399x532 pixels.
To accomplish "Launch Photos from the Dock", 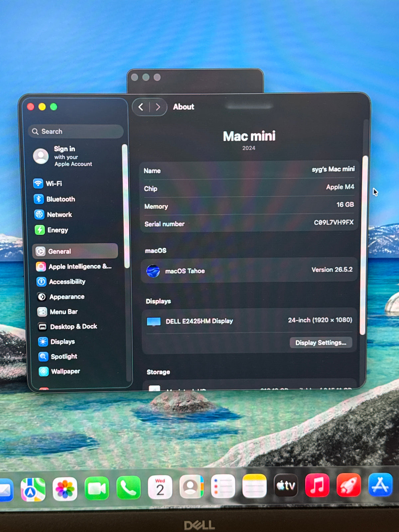I will point(65,489).
